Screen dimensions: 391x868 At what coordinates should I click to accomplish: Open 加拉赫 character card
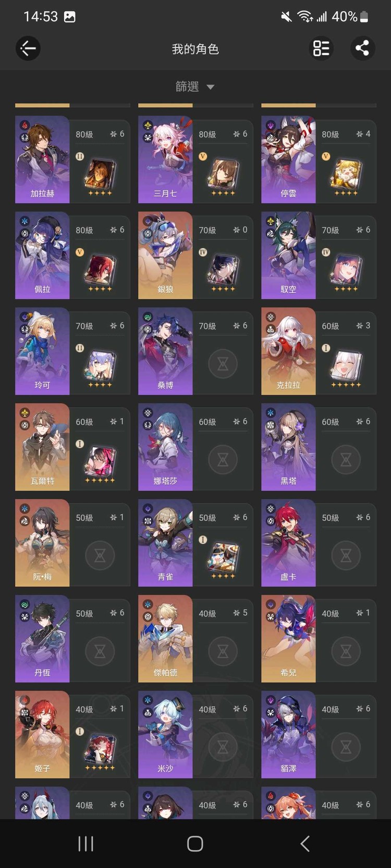(x=72, y=159)
